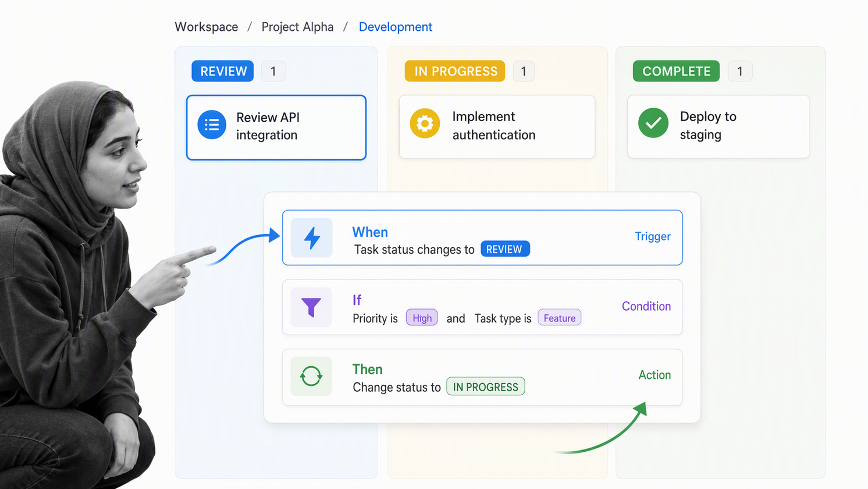Select the COMPLETE column header label
The height and width of the screenshot is (489, 868).
[676, 71]
